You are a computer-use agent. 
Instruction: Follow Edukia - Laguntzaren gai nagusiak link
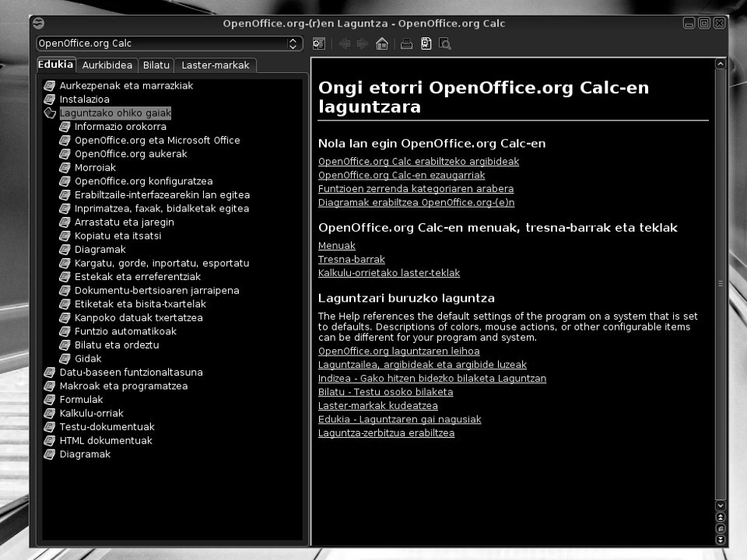[400, 419]
